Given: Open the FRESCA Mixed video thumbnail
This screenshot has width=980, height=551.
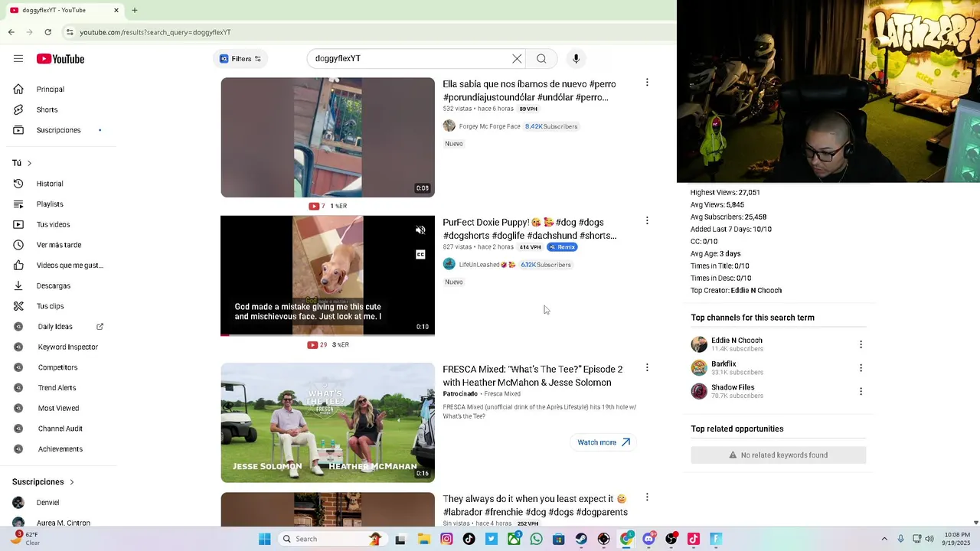Looking at the screenshot, I should click(328, 422).
